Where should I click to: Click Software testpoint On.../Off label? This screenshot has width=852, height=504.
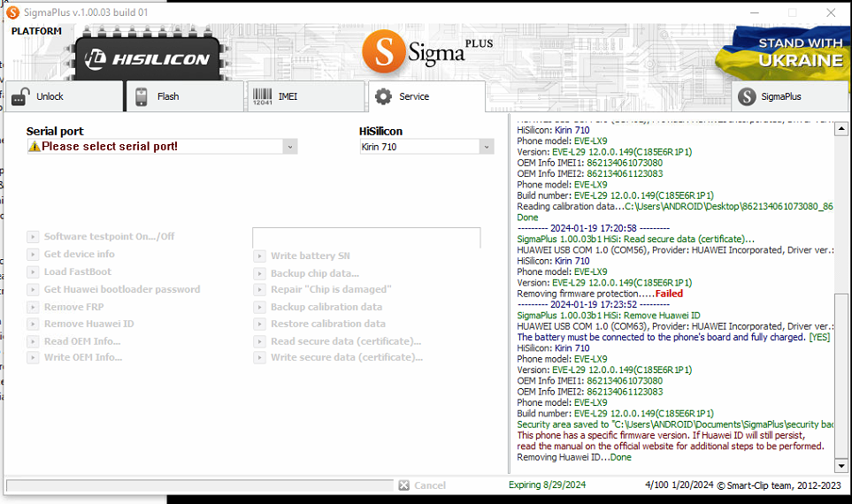click(109, 236)
